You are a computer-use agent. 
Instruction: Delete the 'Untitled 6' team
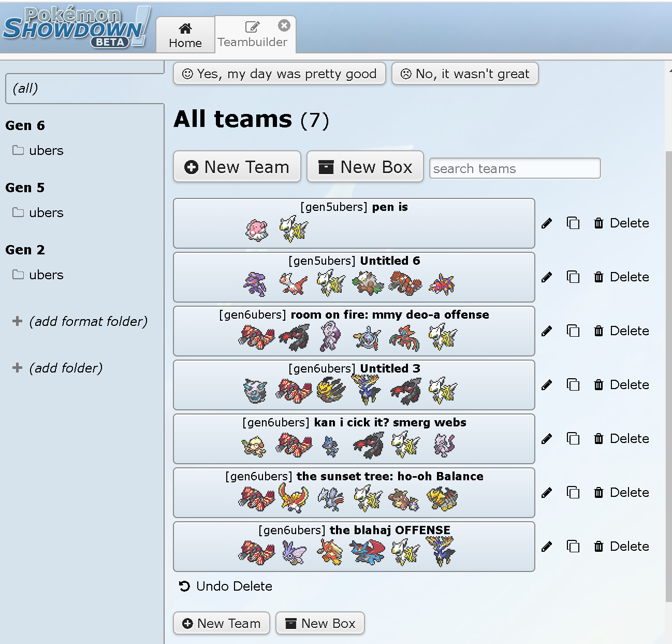point(621,277)
